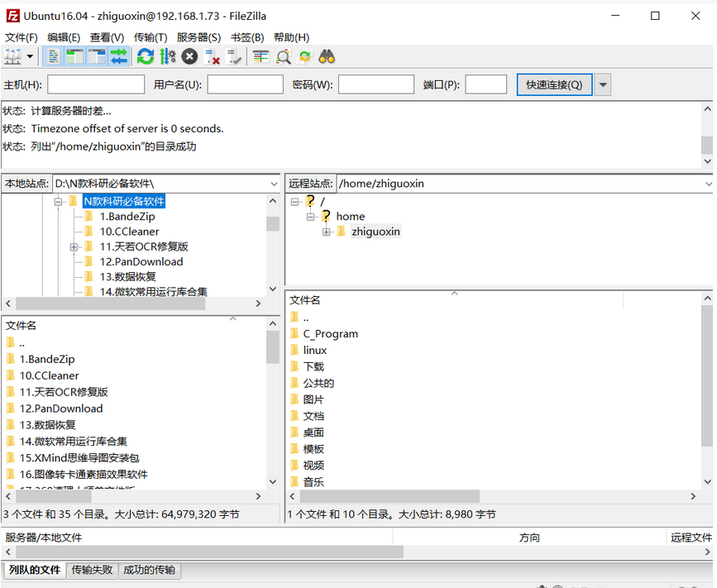Toggle the transfer queue display
This screenshot has height=588, width=717.
(119, 57)
